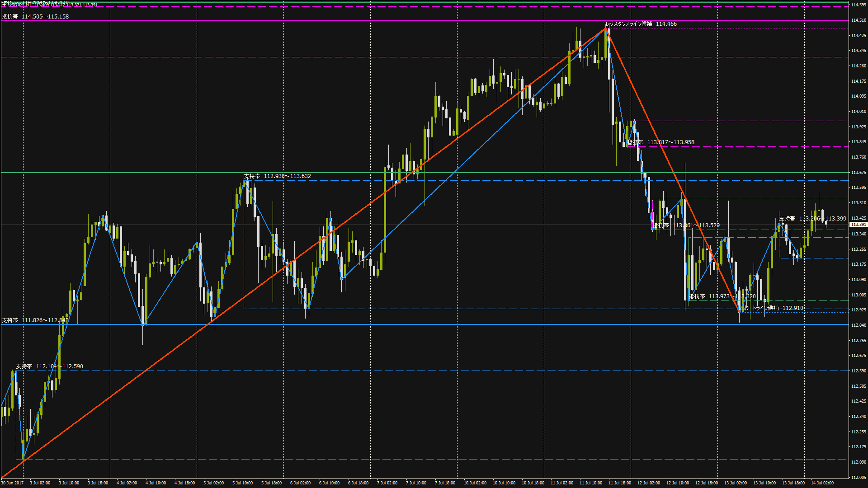Click the 4 Jul 02:00 time label
868x488 pixels.
point(127,483)
